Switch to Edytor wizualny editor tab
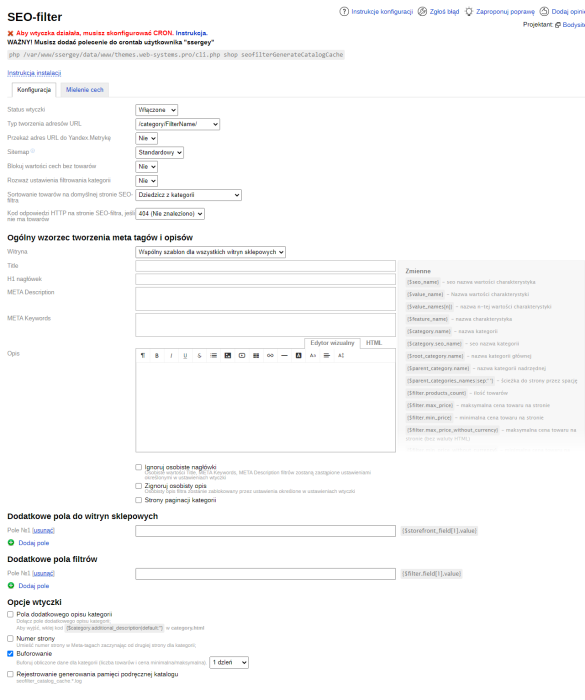 (x=332, y=343)
